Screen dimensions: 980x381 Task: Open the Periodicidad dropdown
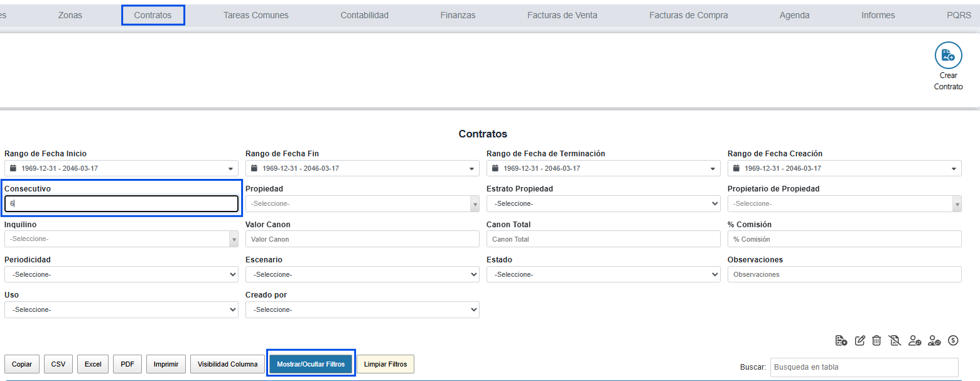coord(121,274)
